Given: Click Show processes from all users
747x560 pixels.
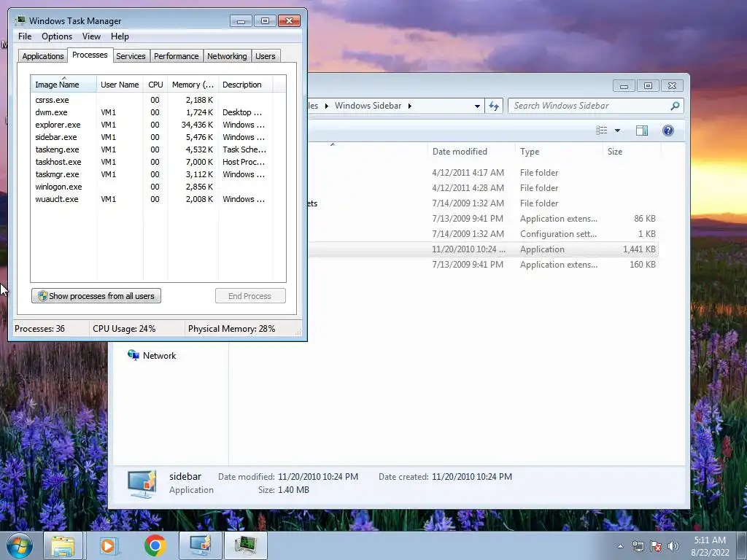Looking at the screenshot, I should (96, 296).
